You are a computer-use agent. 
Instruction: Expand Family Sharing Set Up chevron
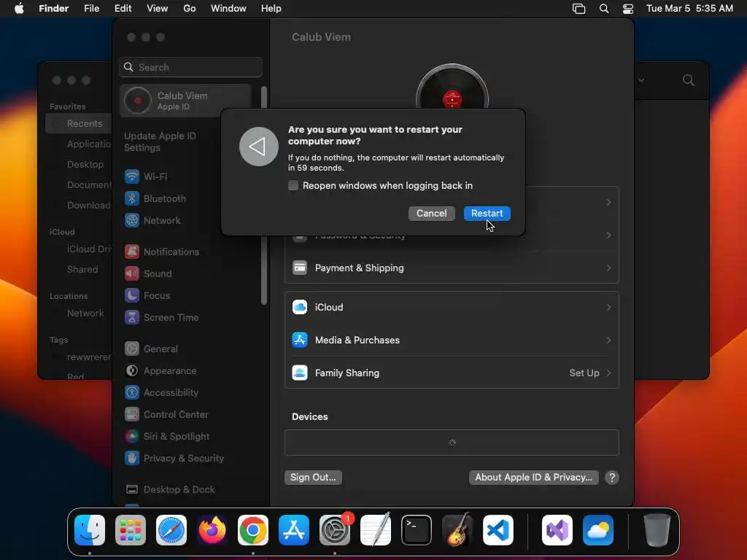[x=608, y=373]
